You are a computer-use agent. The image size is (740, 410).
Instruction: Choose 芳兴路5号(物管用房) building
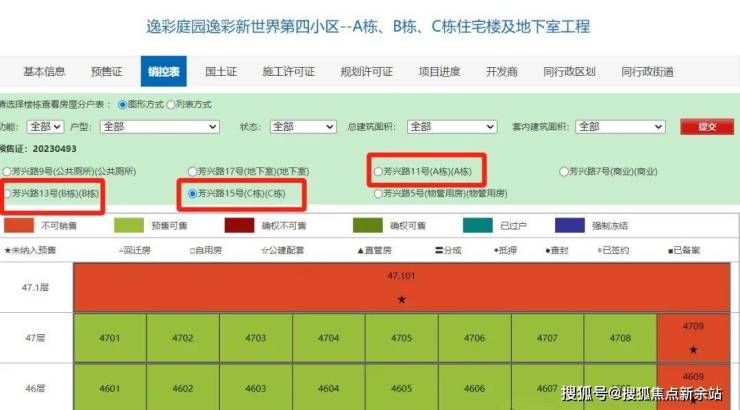pos(378,193)
